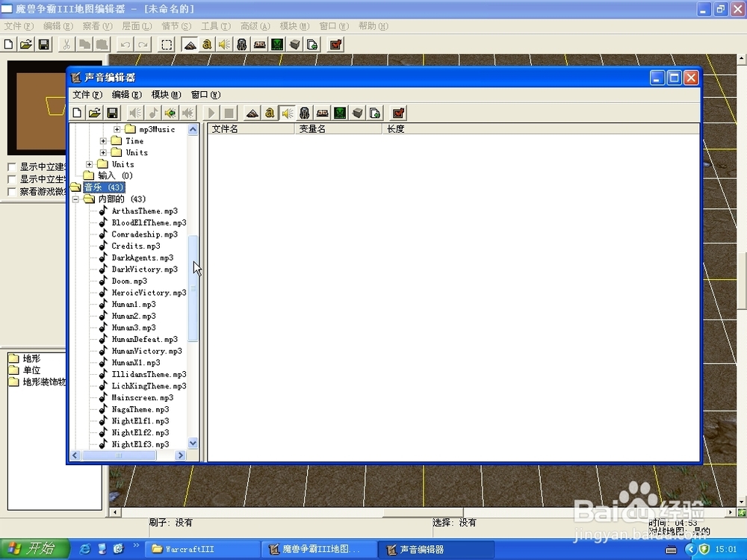
Task: Open 文件(F) menu in Sound Editor
Action: point(87,95)
